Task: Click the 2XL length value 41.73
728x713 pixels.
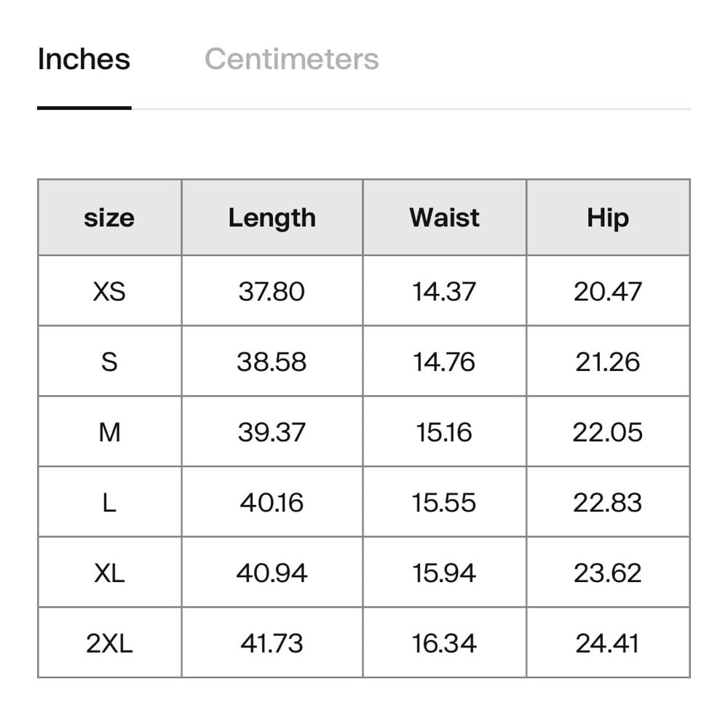Action: click(272, 643)
